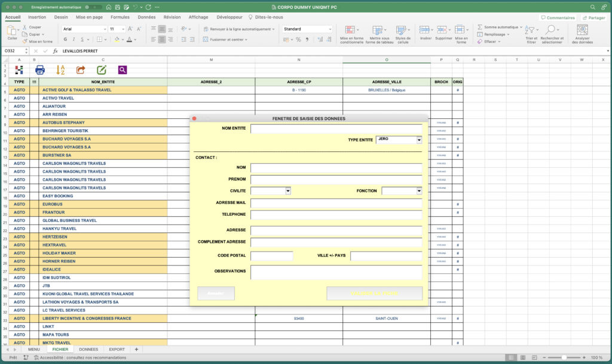Click Analyser des données icon
This screenshot has height=364, width=612.
[x=582, y=30]
